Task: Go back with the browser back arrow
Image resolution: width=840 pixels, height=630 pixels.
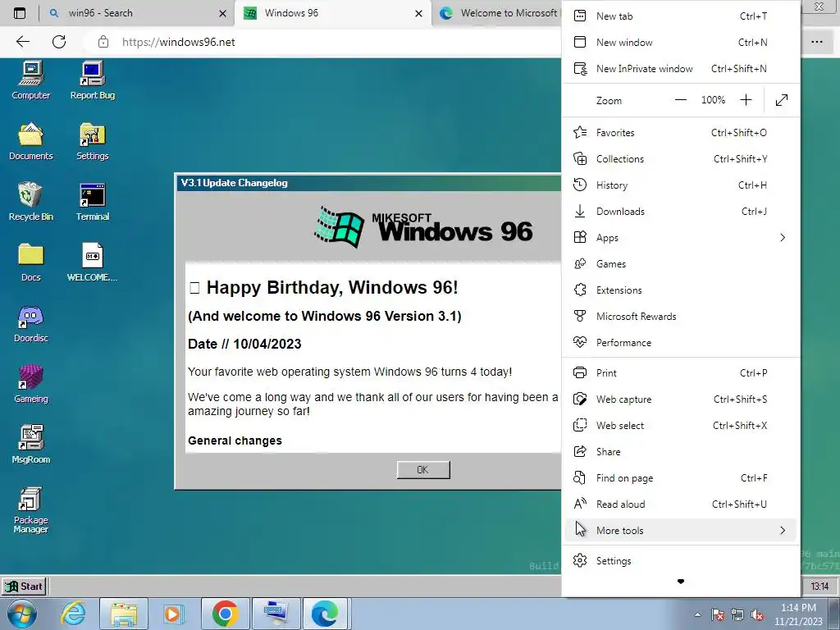Action: (23, 42)
